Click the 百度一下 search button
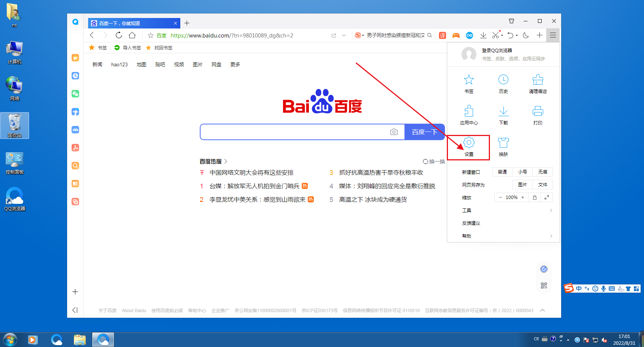 [425, 132]
